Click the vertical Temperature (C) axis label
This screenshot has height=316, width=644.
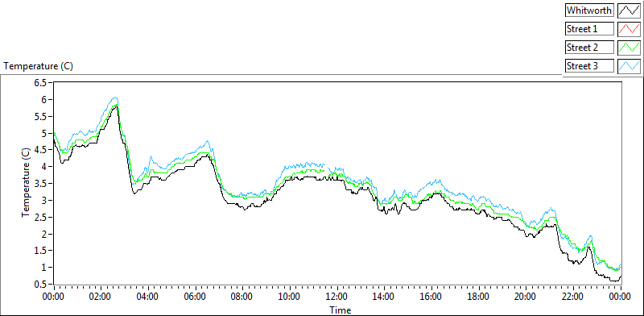26,183
